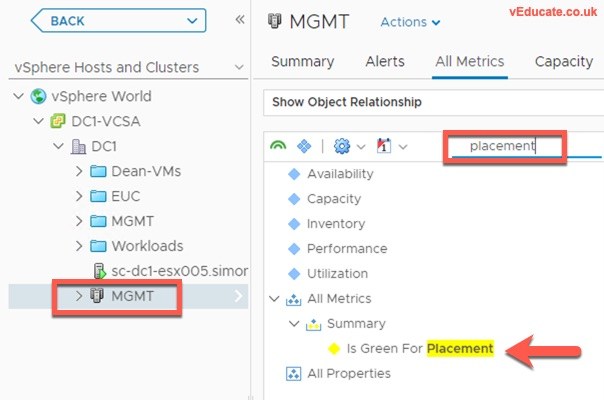The image size is (604, 400).
Task: Click the blue diamond metric toolbar icon
Action: (x=304, y=146)
